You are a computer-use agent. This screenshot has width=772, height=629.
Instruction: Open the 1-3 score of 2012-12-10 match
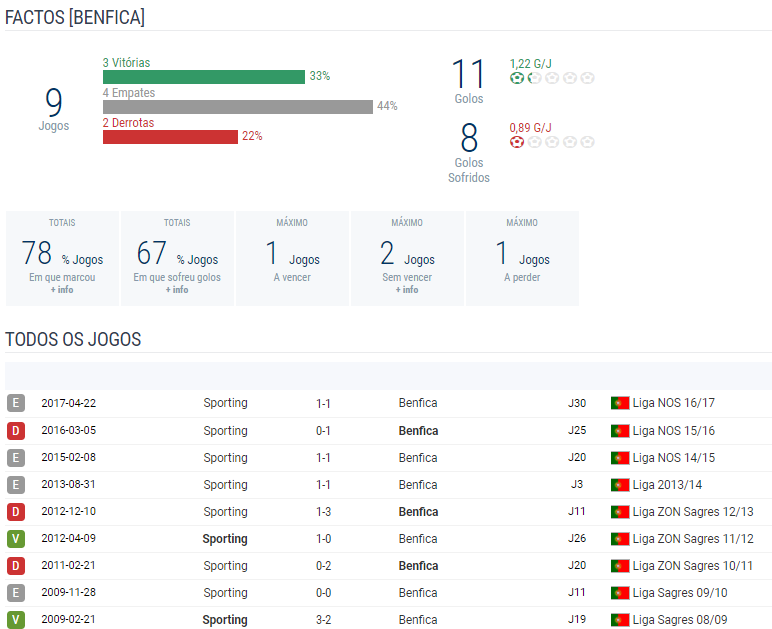323,512
